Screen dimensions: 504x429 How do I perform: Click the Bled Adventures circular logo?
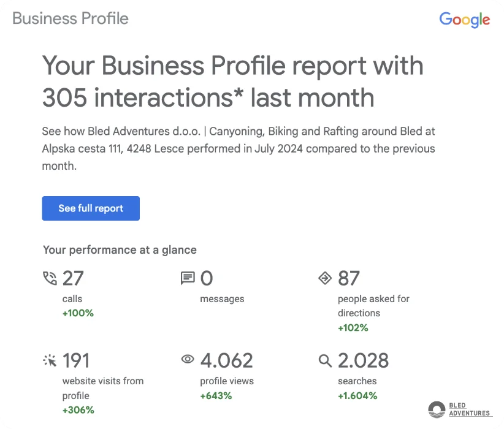(437, 410)
